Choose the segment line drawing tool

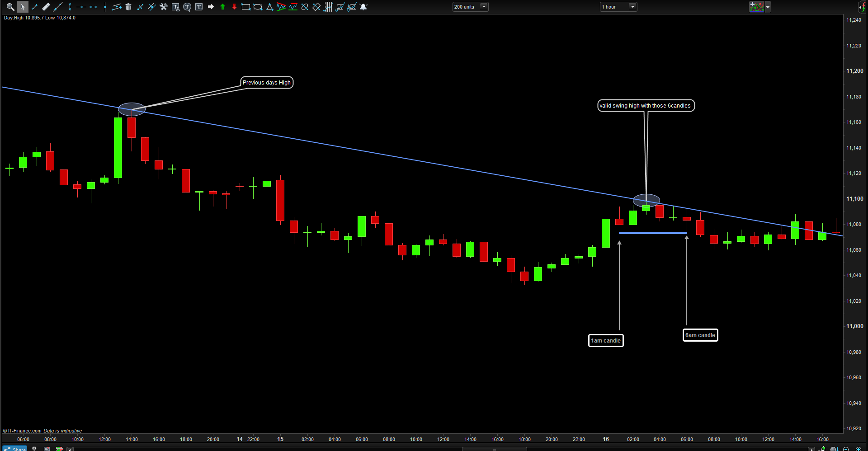(34, 7)
